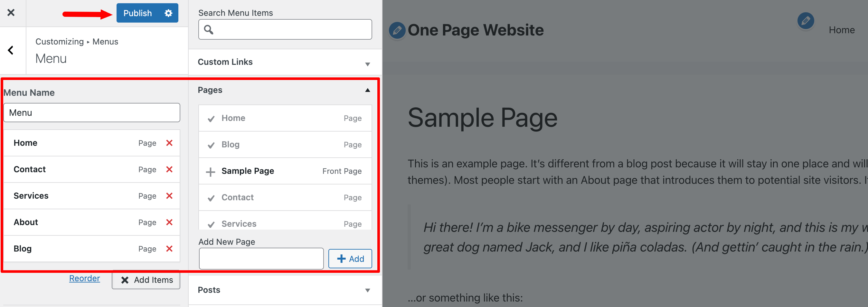Remove About item with red X
This screenshot has width=868, height=307.
coord(169,222)
